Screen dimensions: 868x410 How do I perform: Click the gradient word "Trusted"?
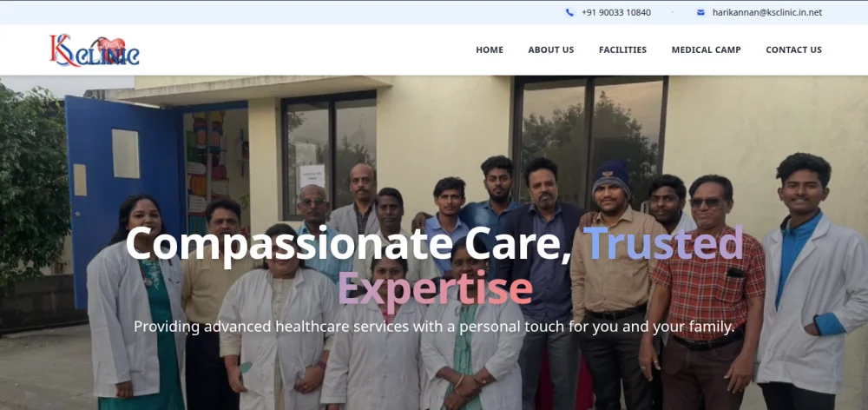point(664,242)
